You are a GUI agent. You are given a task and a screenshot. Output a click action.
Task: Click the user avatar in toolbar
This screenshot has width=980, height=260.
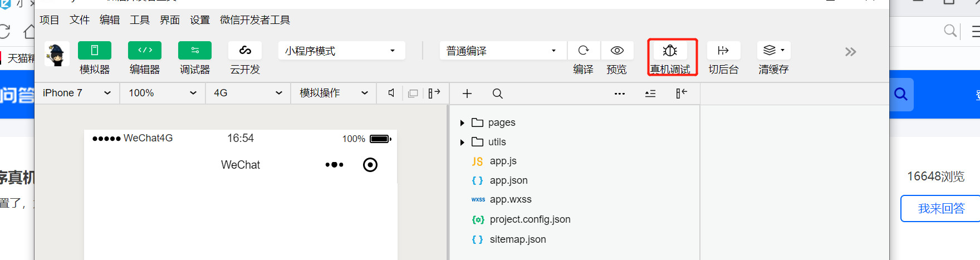click(x=57, y=54)
